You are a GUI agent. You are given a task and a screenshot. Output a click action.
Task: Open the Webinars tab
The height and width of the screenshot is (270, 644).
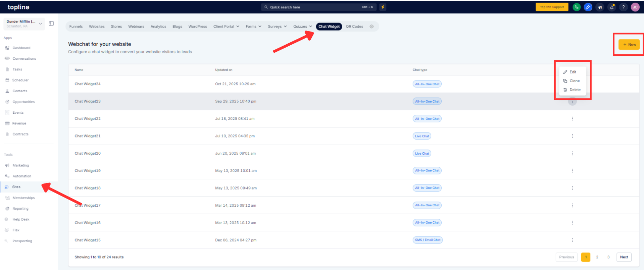click(x=136, y=26)
